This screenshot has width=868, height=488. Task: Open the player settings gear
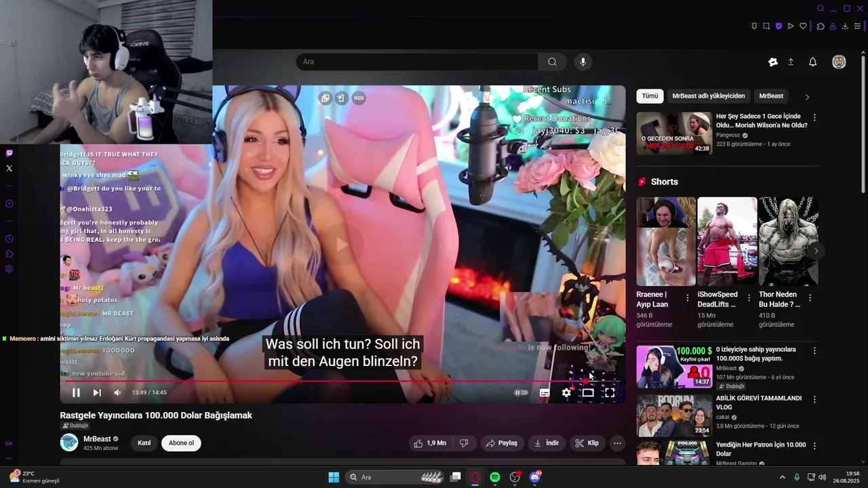566,392
